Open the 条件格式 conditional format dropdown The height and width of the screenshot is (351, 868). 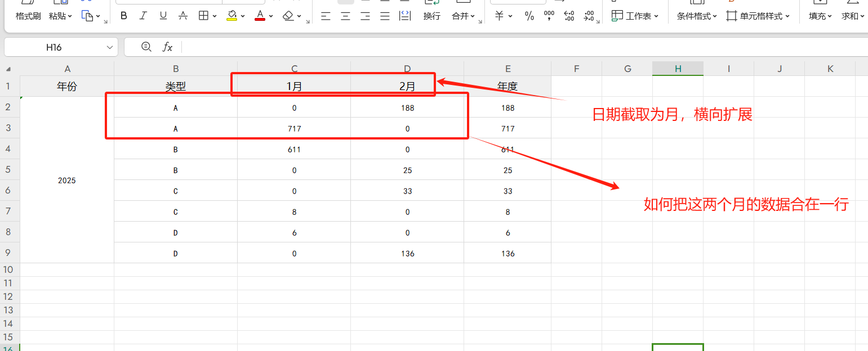697,16
